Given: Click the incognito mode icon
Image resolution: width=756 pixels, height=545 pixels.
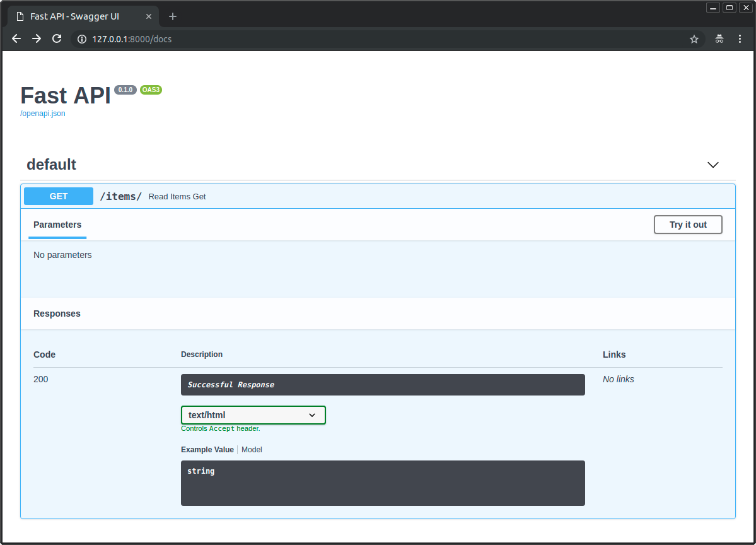Looking at the screenshot, I should tap(719, 39).
